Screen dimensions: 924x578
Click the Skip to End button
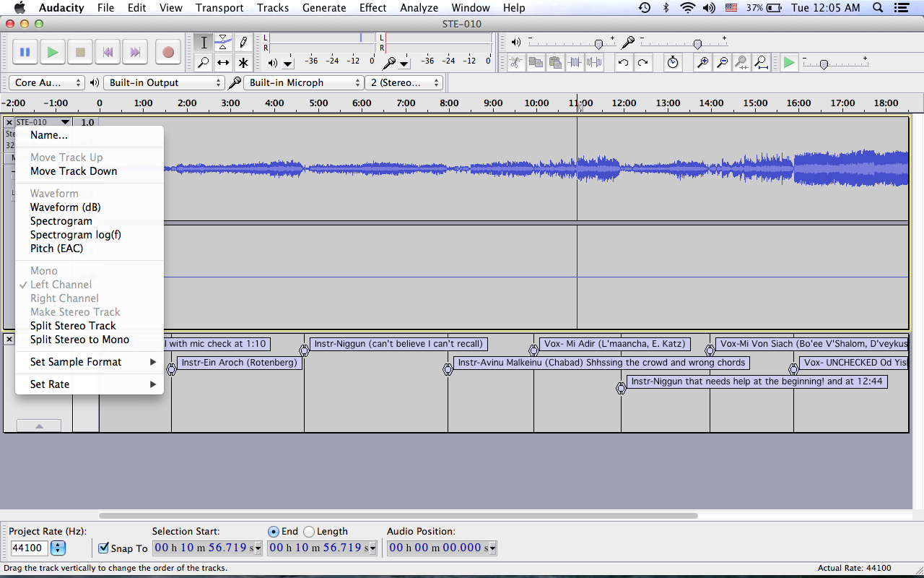pos(135,52)
